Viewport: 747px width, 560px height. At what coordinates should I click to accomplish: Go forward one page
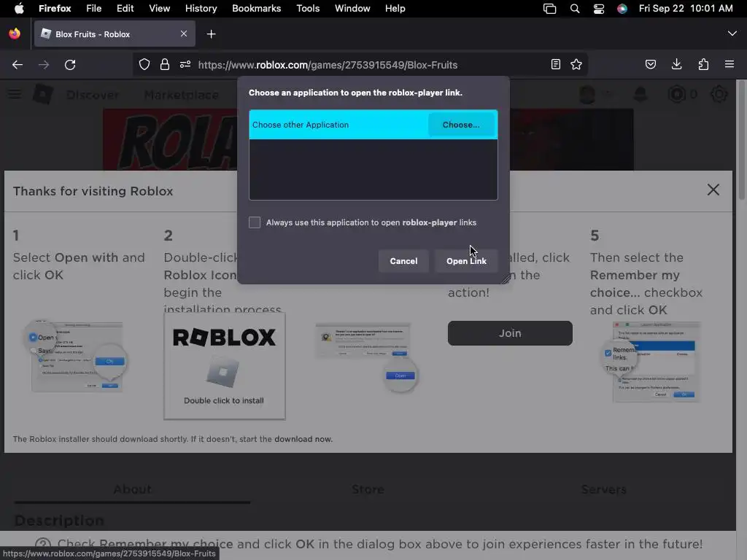click(x=44, y=65)
